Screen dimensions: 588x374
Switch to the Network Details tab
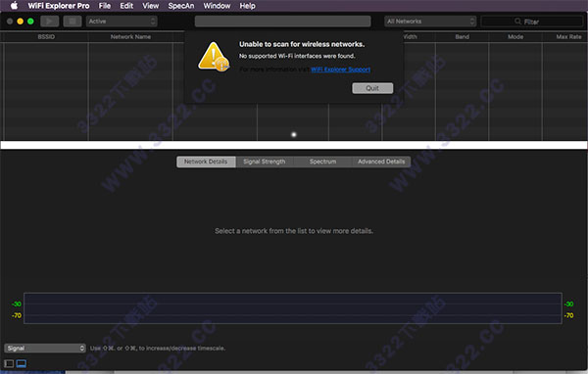206,162
